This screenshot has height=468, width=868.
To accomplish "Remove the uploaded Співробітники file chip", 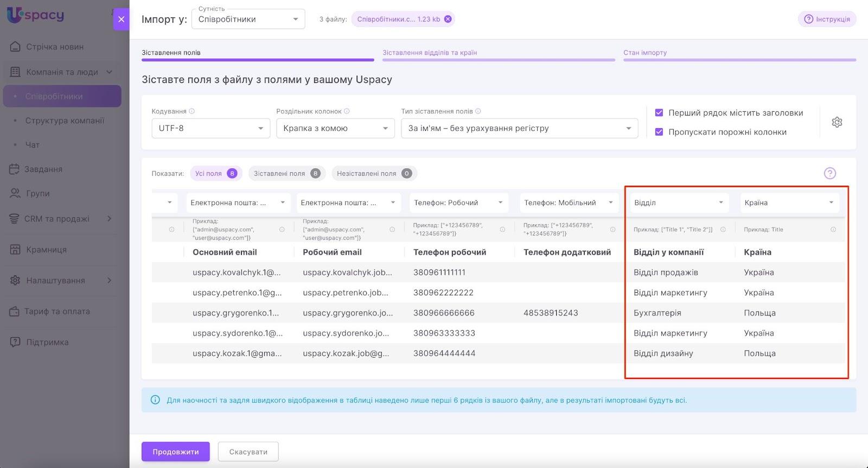I will (x=448, y=19).
